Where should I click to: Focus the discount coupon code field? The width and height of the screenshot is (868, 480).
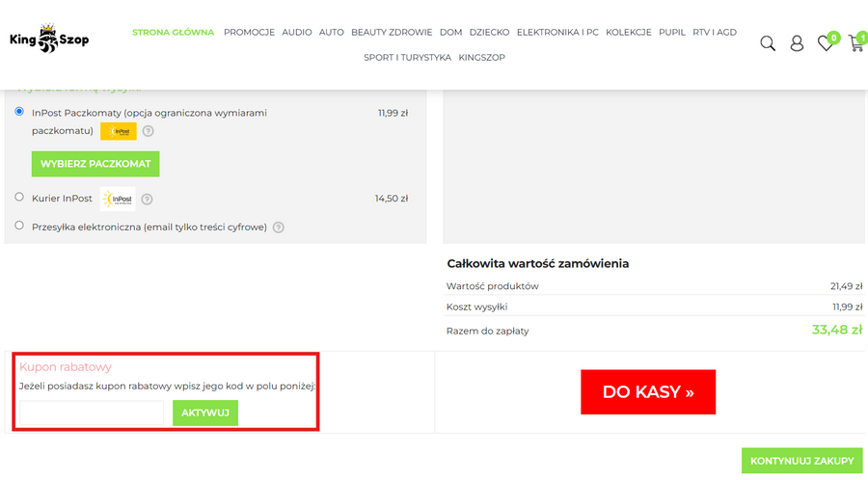click(x=92, y=413)
